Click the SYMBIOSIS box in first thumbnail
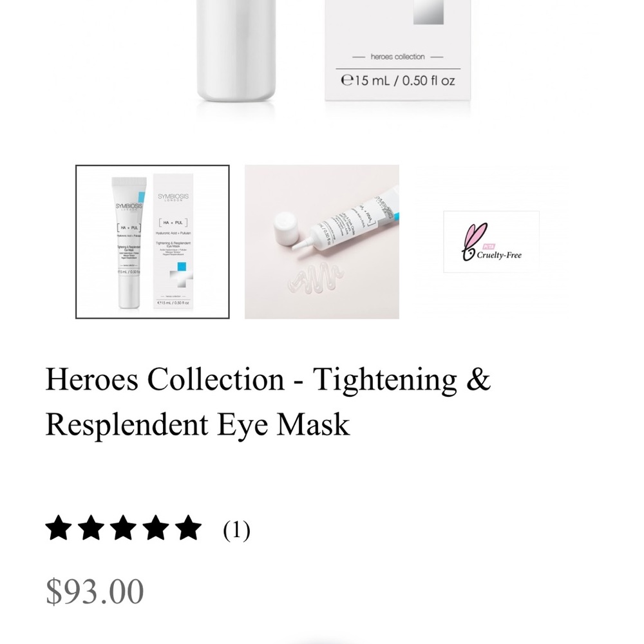This screenshot has width=644, height=644. pyautogui.click(x=173, y=242)
